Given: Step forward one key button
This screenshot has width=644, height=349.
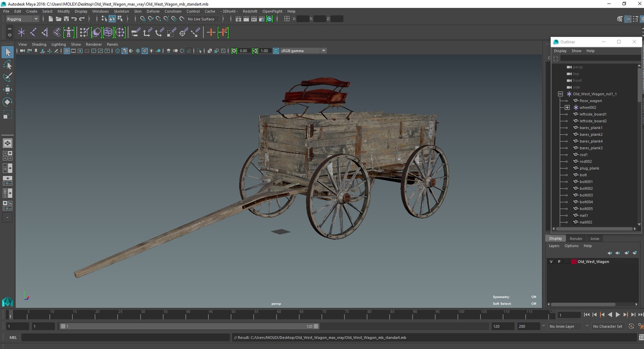Looking at the screenshot, I should coord(625,315).
